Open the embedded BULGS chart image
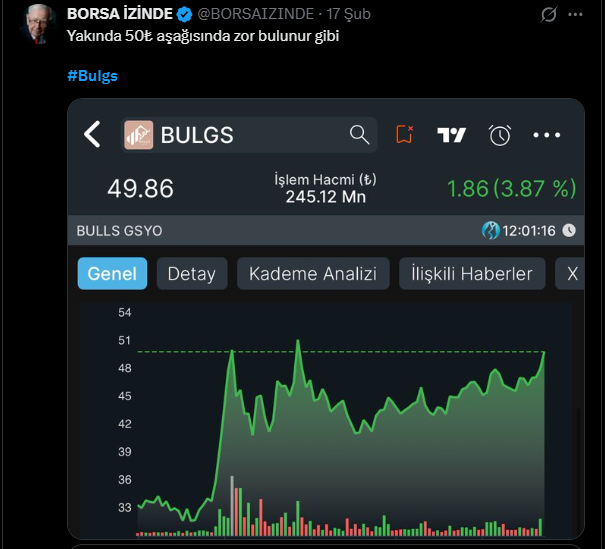Image resolution: width=605 pixels, height=549 pixels. [326, 319]
